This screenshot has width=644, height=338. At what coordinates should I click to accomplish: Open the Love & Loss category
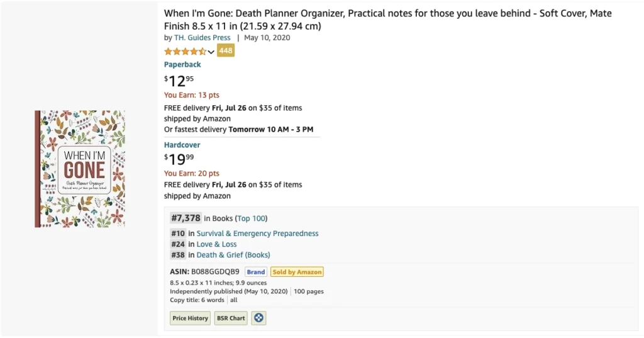tap(216, 244)
